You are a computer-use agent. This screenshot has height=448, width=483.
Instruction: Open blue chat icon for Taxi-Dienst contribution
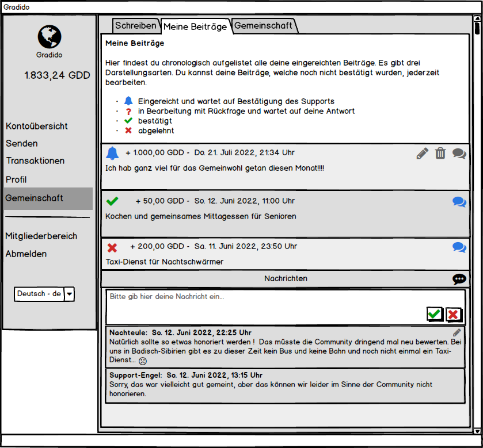(459, 247)
